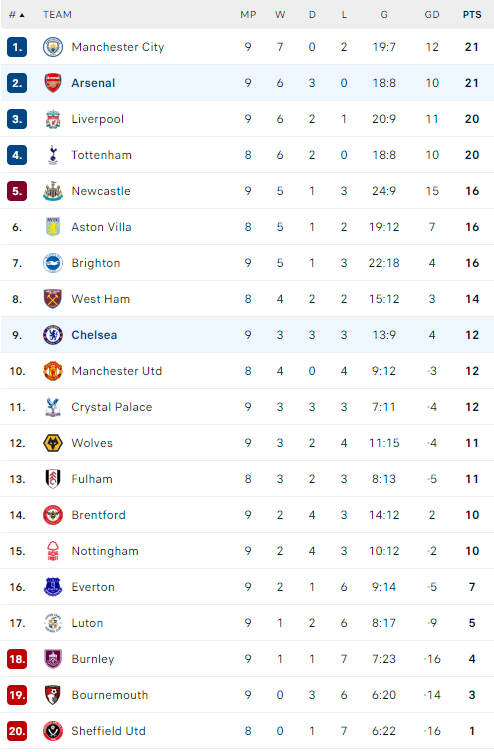Sort standings by PTS column header
The height and width of the screenshot is (752, 494).
[472, 15]
